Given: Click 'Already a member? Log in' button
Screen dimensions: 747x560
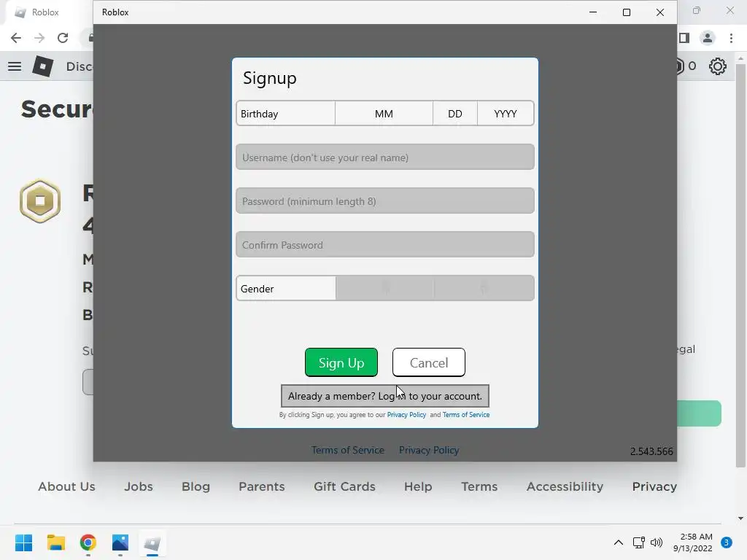Looking at the screenshot, I should [385, 396].
